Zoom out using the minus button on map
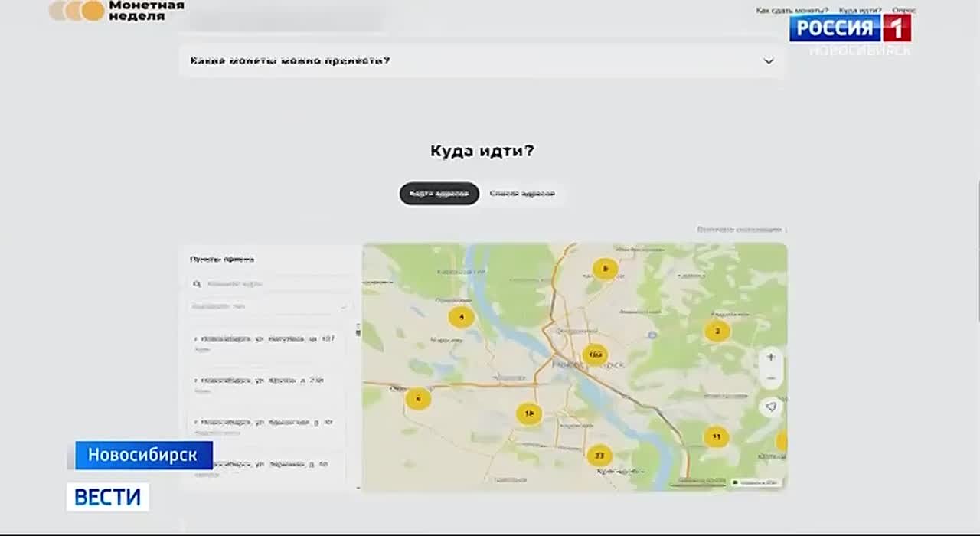Screen dimensions: 980x536 pos(771,376)
